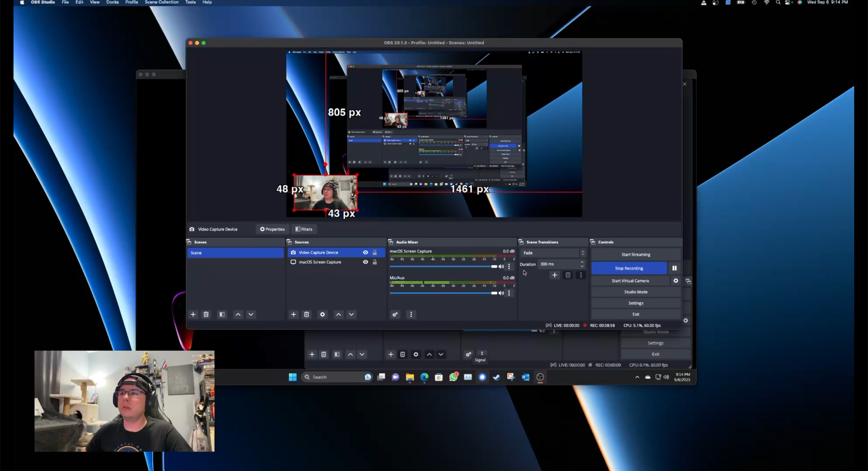Move source down arrow in Sources panel

point(351,314)
